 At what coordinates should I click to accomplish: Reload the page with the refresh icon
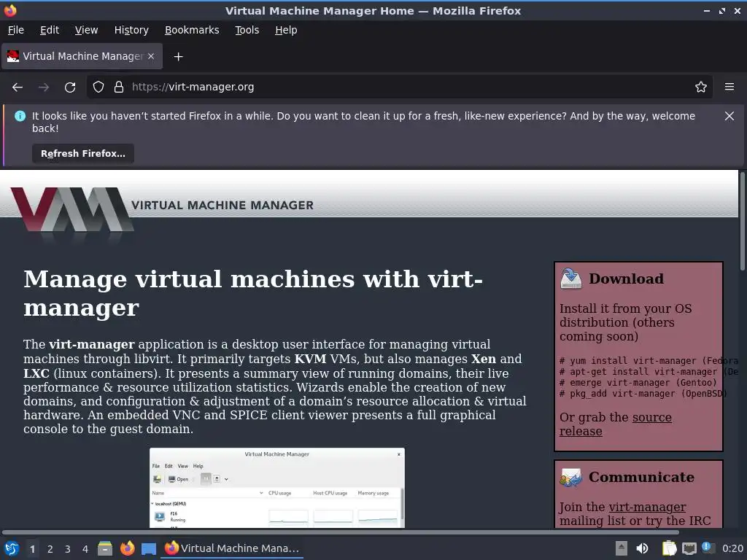click(70, 87)
